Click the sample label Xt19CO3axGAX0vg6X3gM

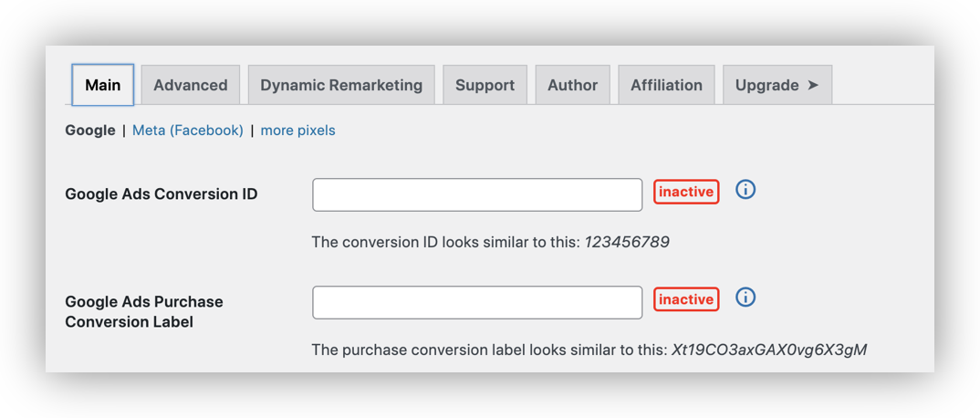[769, 350]
